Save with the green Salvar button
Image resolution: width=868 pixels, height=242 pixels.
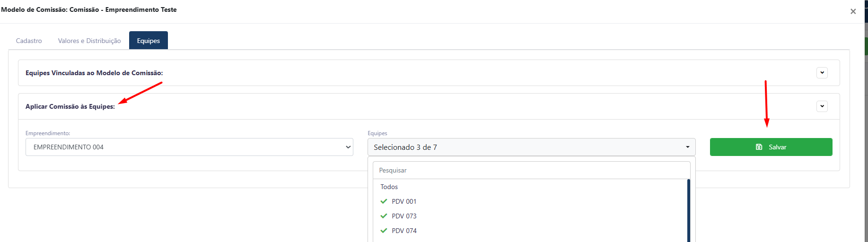pos(771,147)
